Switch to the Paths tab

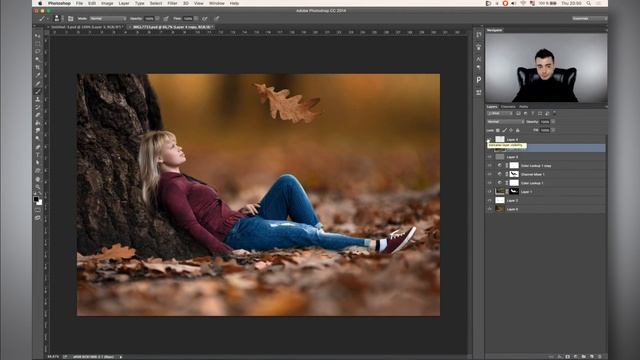click(x=523, y=107)
